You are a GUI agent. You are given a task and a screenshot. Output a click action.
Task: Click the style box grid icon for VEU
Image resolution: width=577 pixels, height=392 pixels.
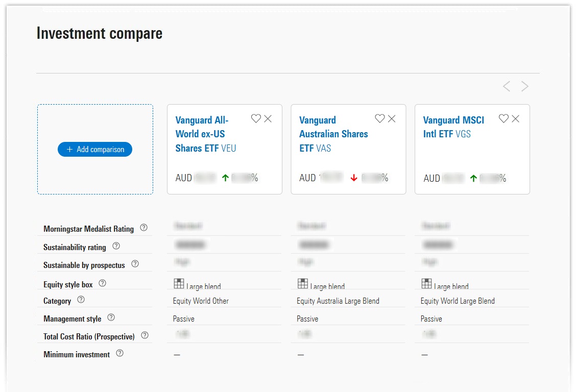click(179, 283)
